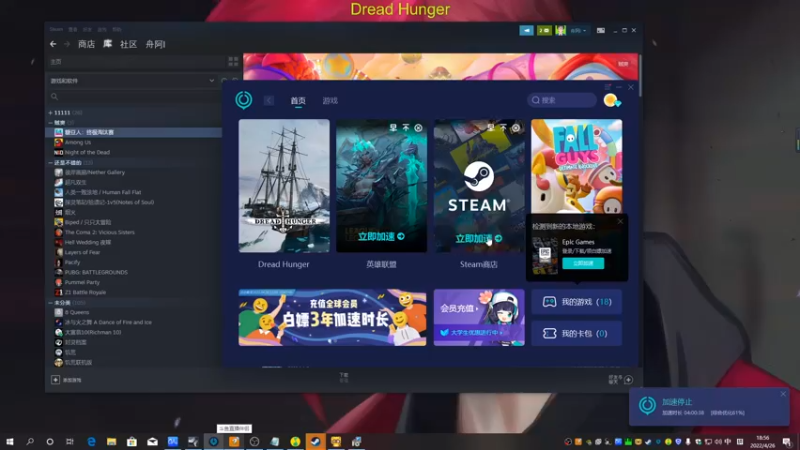Collapse the second library collection above Among Us
Screen dimensions: 800x450
[50, 123]
